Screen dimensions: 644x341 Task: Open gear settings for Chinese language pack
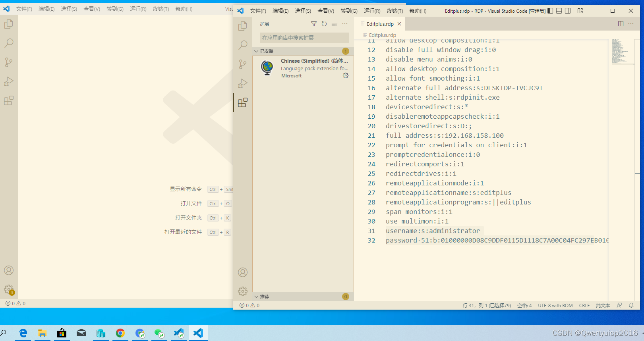tap(346, 75)
